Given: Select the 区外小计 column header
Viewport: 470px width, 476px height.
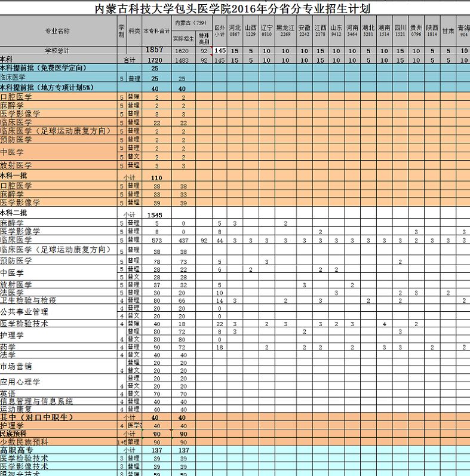Looking at the screenshot, I should click(x=220, y=30).
